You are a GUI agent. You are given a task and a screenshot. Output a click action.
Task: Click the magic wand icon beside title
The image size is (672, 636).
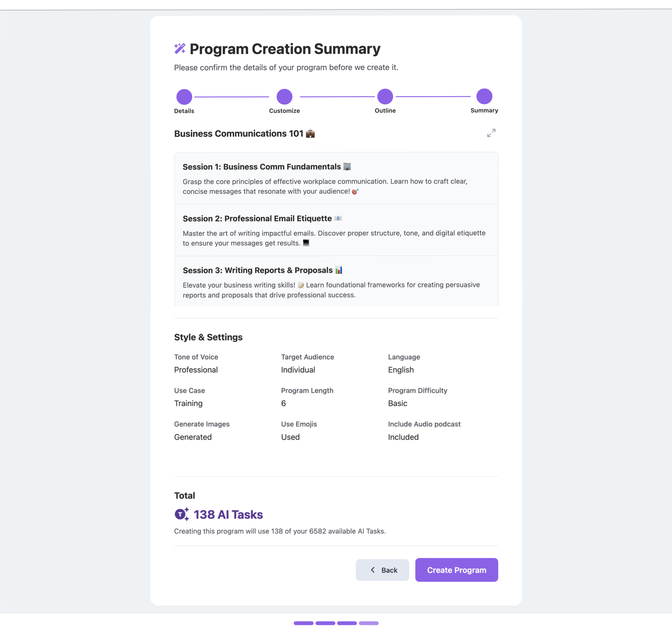180,48
